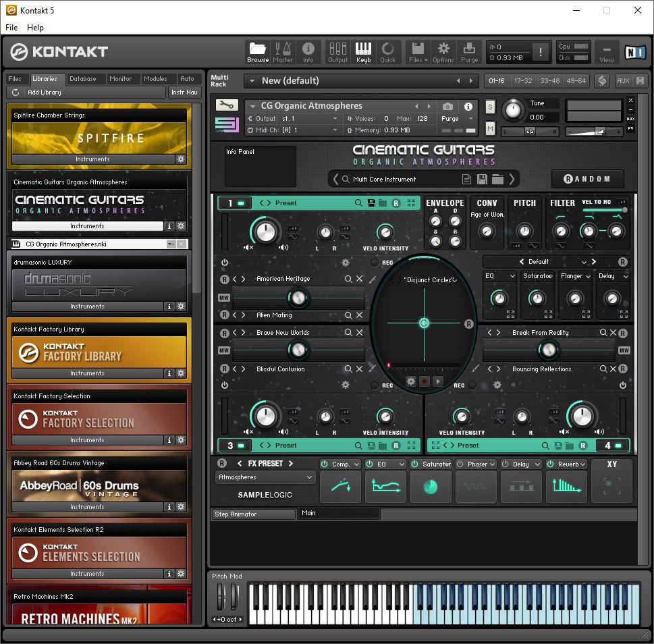Toggle the Saturator master effect power
654x644 pixels.
(414, 464)
